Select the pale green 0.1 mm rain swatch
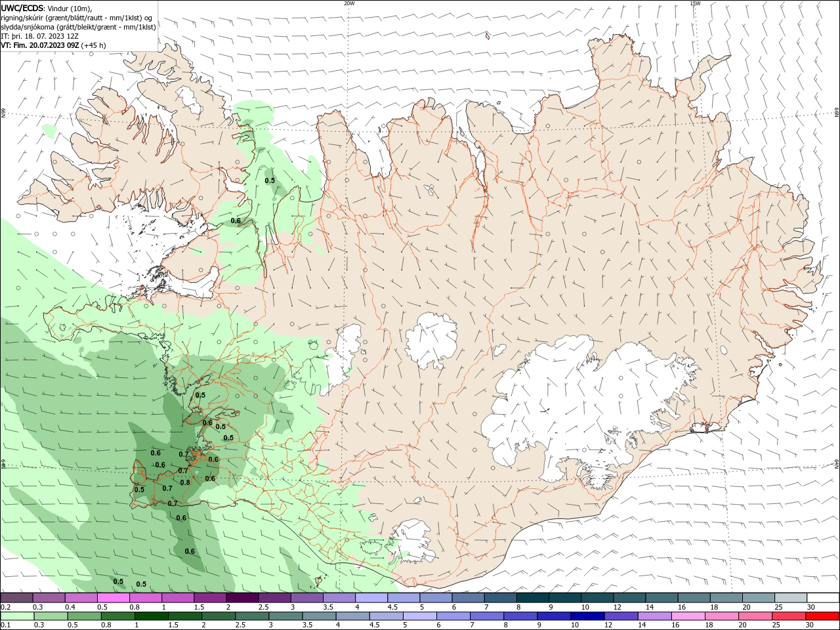This screenshot has height=630, width=840. (x=17, y=616)
